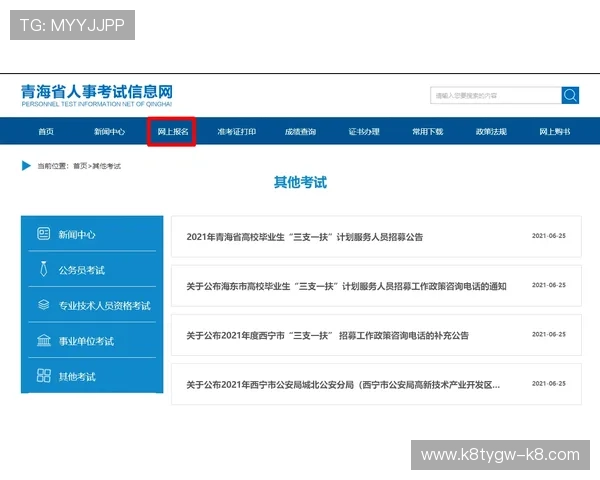Select 专业技术人员资格考试 label in the sidebar

104,305
